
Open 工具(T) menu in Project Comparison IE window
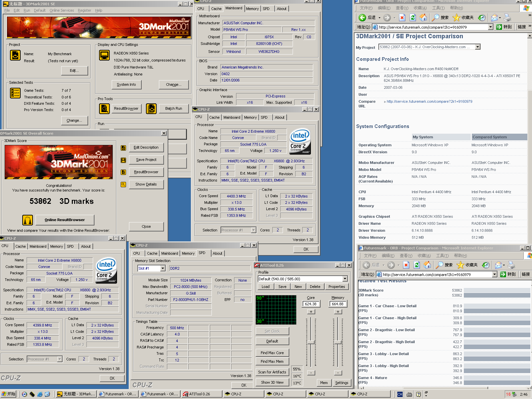tap(438, 8)
